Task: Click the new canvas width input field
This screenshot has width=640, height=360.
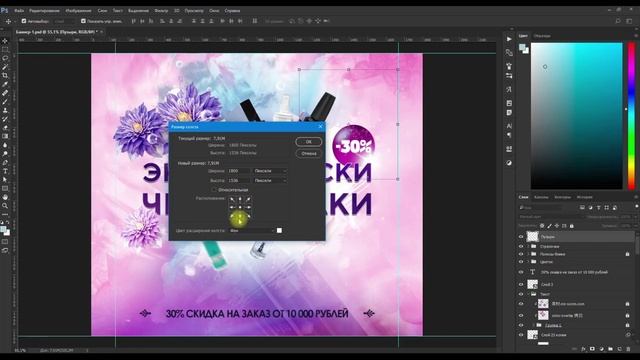Action: pos(239,171)
